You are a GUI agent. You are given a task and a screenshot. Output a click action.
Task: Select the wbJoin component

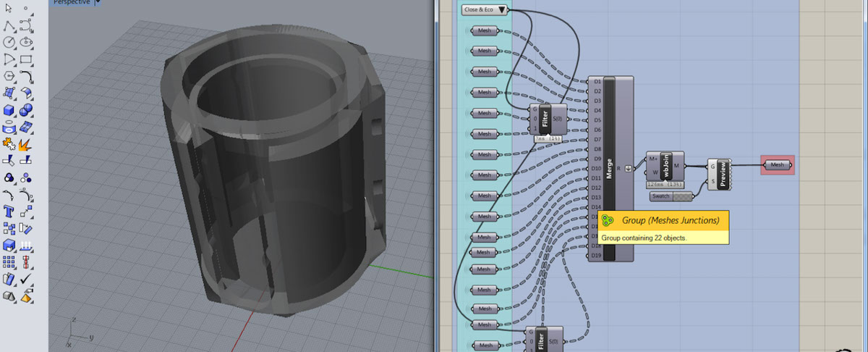666,166
